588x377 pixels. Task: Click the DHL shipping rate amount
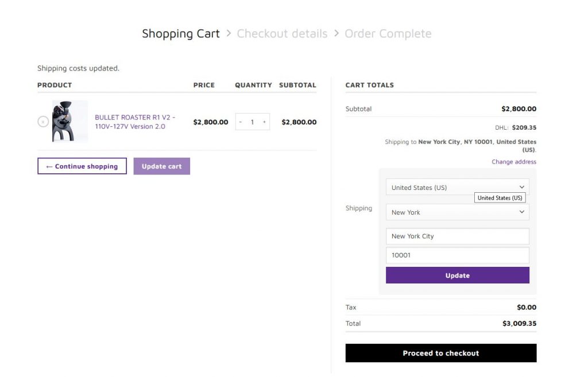pyautogui.click(x=524, y=128)
